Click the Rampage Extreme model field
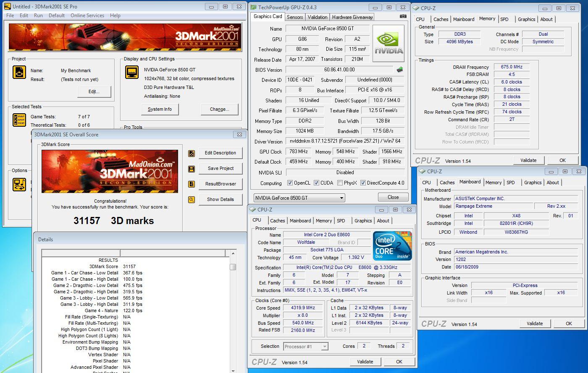588x373 pixels. [493, 206]
